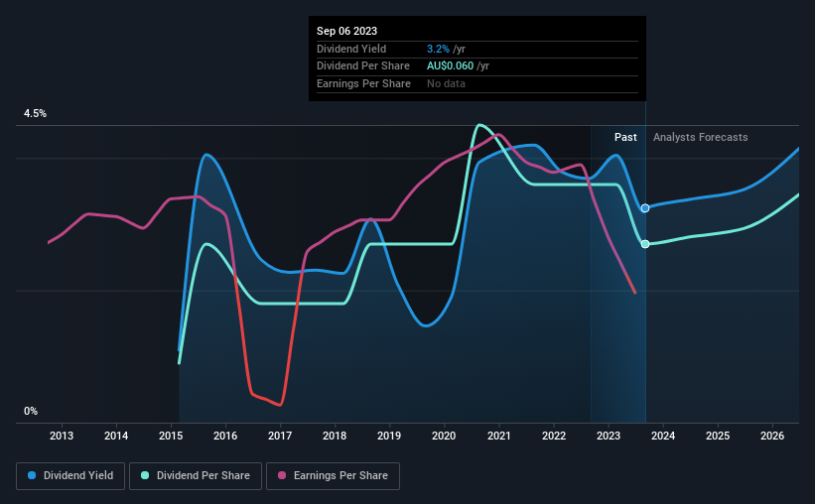Image resolution: width=815 pixels, height=504 pixels.
Task: Click the Sep 06 2023 tooltip date
Action: pos(346,31)
